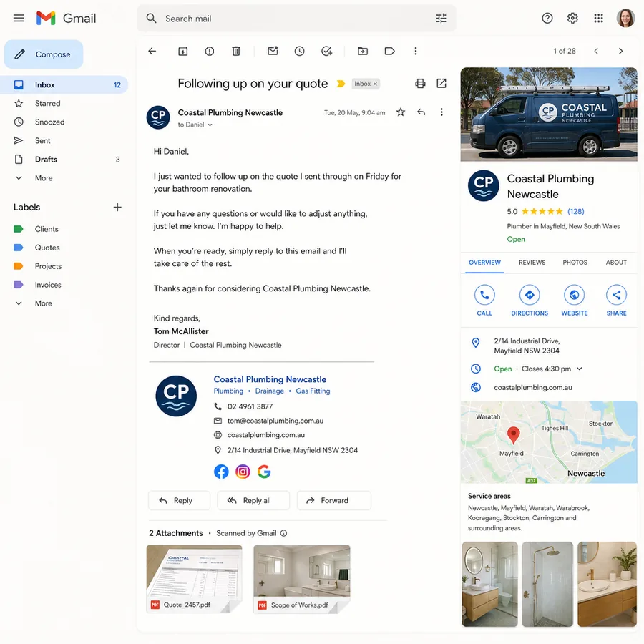Screen dimensions: 644x644
Task: Expand recipient details next to 'to Daniel'
Action: (x=210, y=125)
